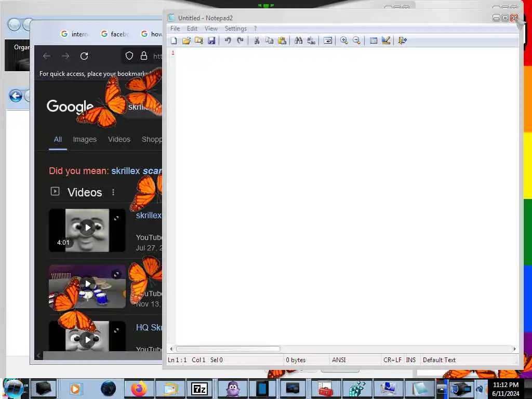
Task: Undo the last action in Notepad2
Action: (228, 41)
